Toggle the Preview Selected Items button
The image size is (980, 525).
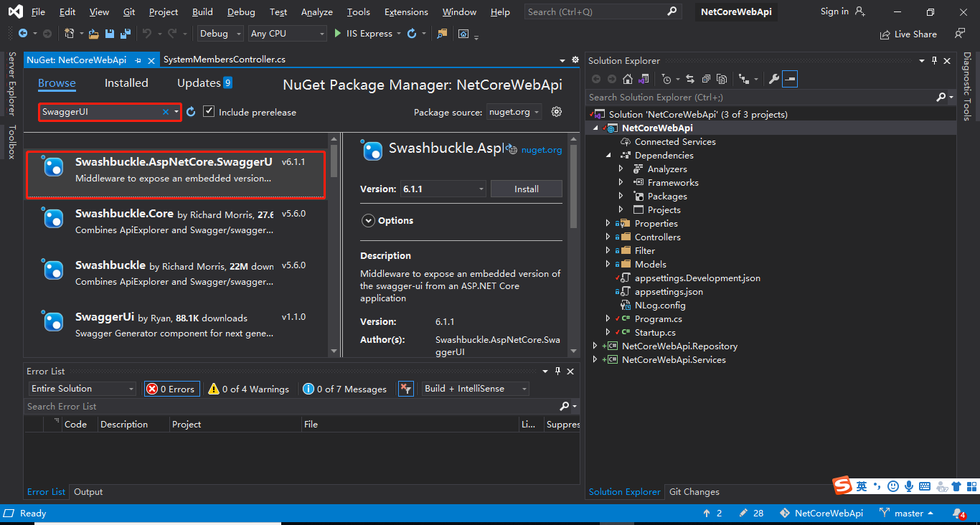coord(790,79)
